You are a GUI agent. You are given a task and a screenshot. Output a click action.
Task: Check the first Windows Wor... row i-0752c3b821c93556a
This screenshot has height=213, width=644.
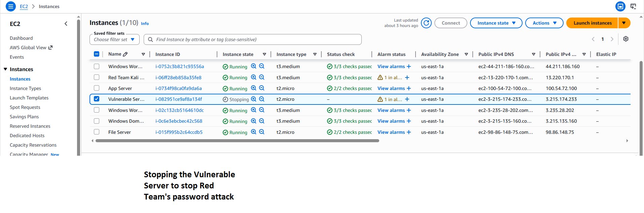[97, 66]
